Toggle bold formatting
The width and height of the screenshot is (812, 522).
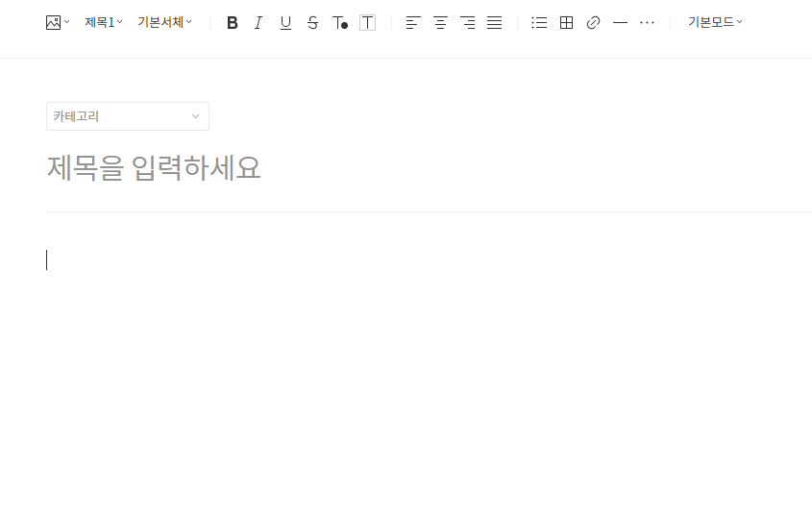tap(233, 23)
